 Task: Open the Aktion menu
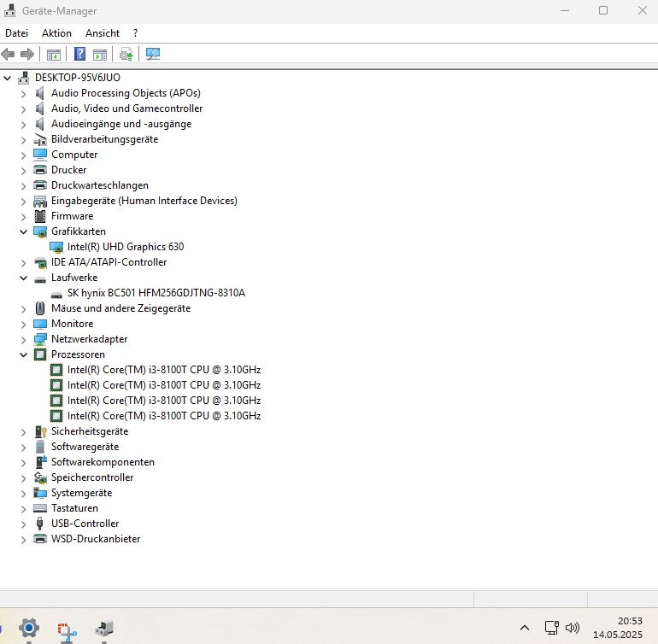(x=56, y=33)
